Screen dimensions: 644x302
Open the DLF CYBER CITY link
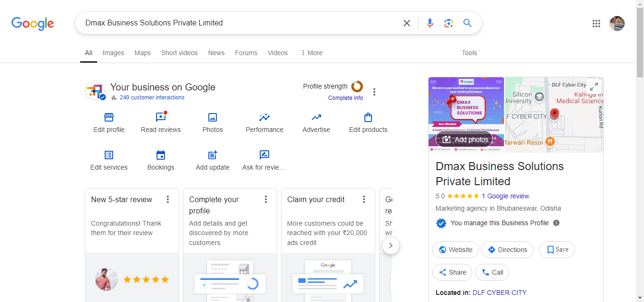[x=500, y=293]
